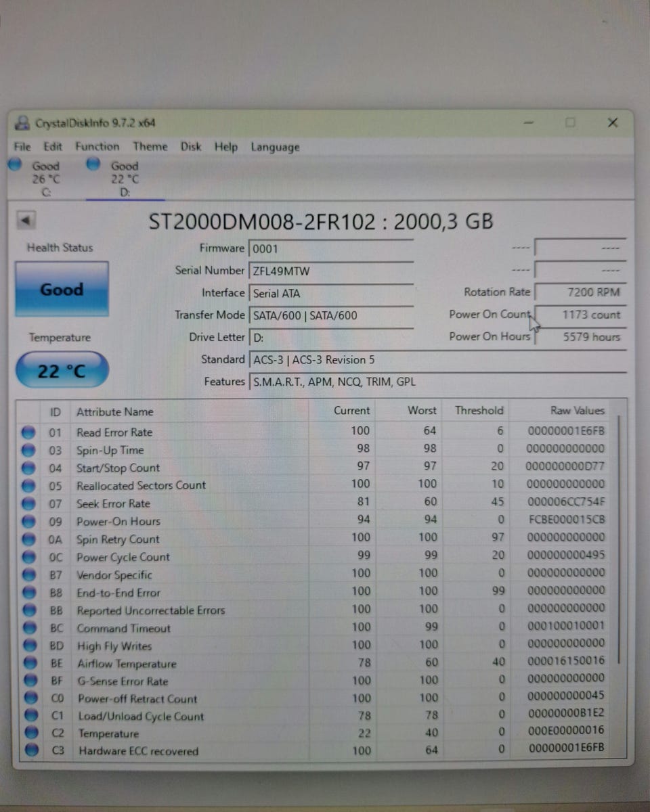Click the Transfer Mode field
Screen dimensions: 650x812
point(331,315)
